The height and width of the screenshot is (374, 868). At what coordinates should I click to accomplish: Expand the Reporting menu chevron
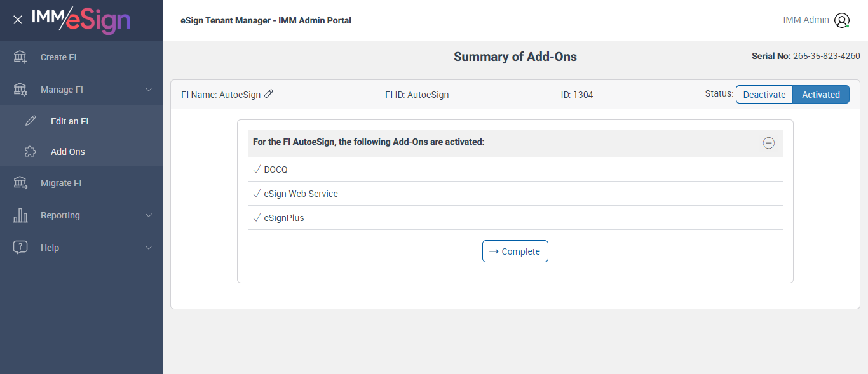click(x=149, y=215)
